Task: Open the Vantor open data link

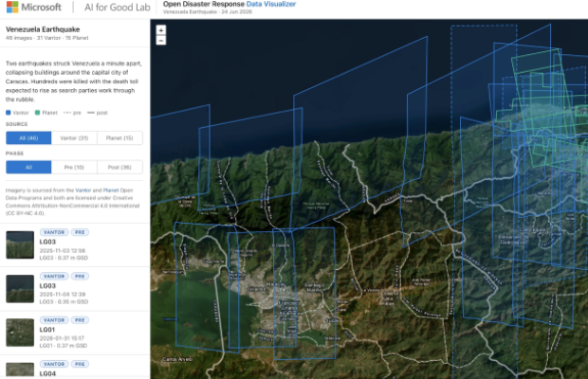Action: coord(83,190)
